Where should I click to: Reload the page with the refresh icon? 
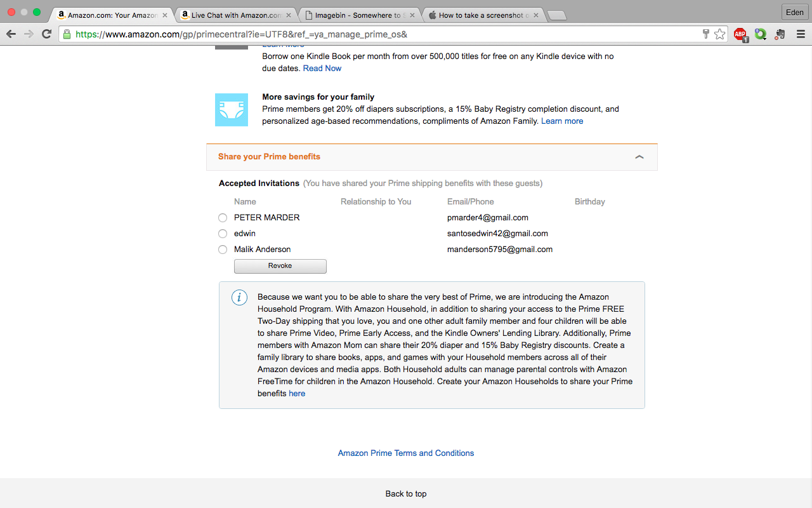click(x=46, y=34)
